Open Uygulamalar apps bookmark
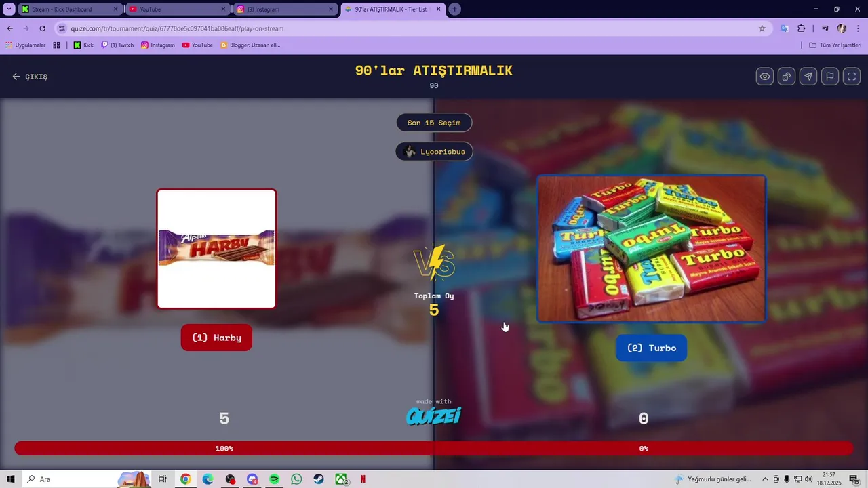The height and width of the screenshot is (488, 868). (x=26, y=45)
